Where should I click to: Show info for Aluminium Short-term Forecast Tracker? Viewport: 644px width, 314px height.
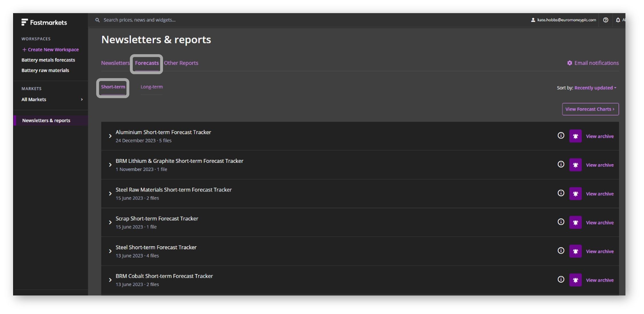pos(561,135)
